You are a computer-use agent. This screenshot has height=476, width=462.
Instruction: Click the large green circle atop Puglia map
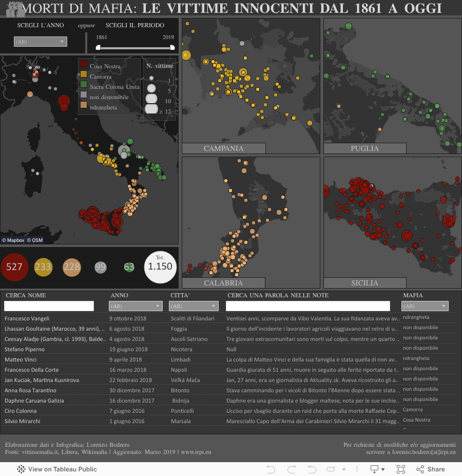click(x=349, y=26)
